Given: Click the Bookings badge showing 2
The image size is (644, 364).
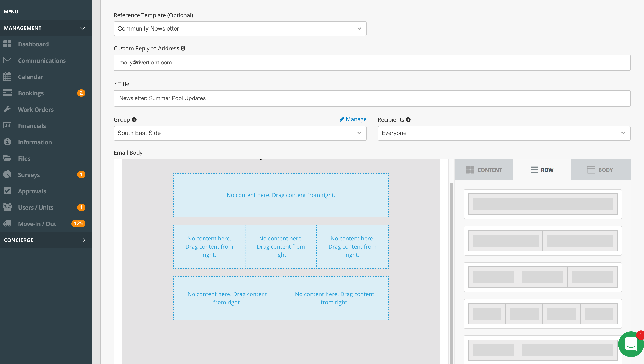Looking at the screenshot, I should pyautogui.click(x=81, y=93).
